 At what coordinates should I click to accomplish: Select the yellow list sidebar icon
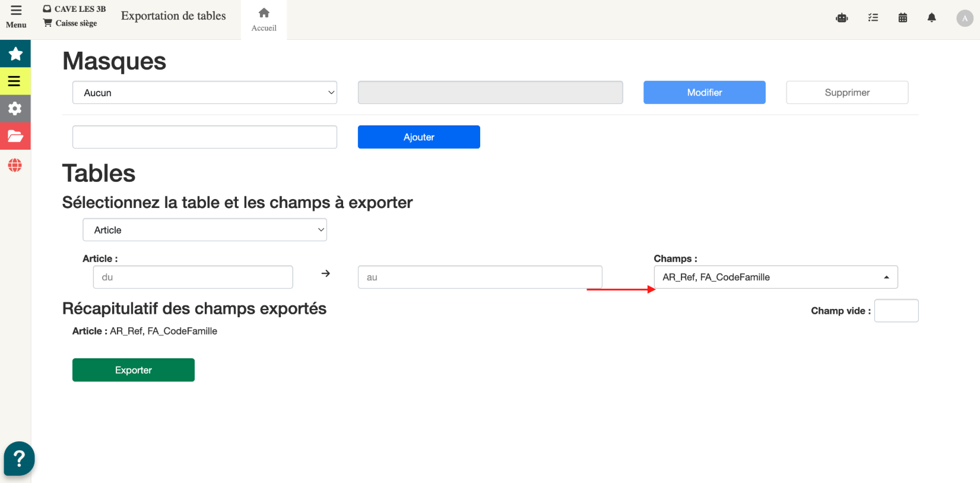[15, 81]
